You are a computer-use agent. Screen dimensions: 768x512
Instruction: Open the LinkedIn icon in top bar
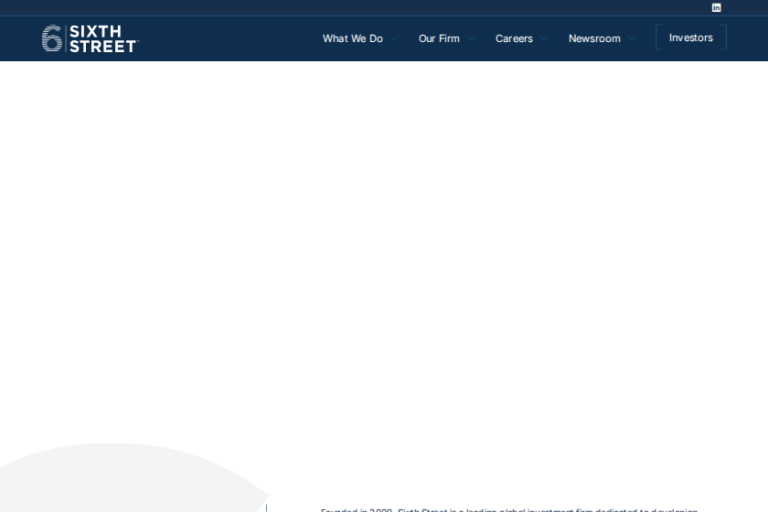pos(716,7)
